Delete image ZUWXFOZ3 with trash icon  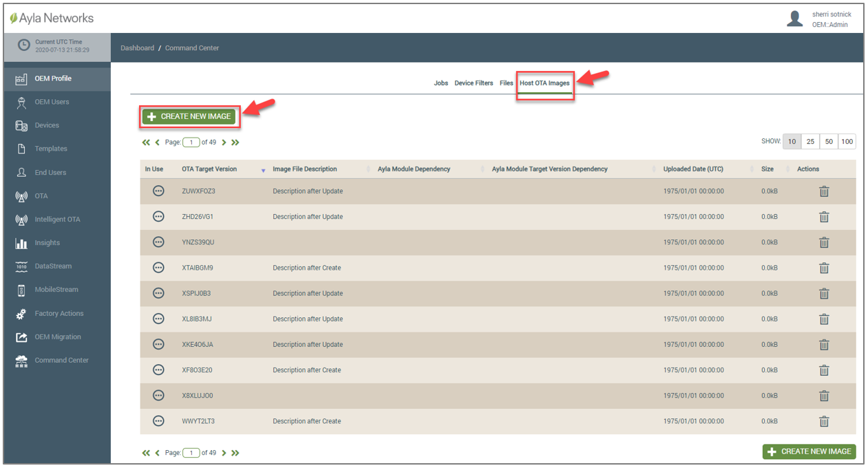pyautogui.click(x=824, y=191)
